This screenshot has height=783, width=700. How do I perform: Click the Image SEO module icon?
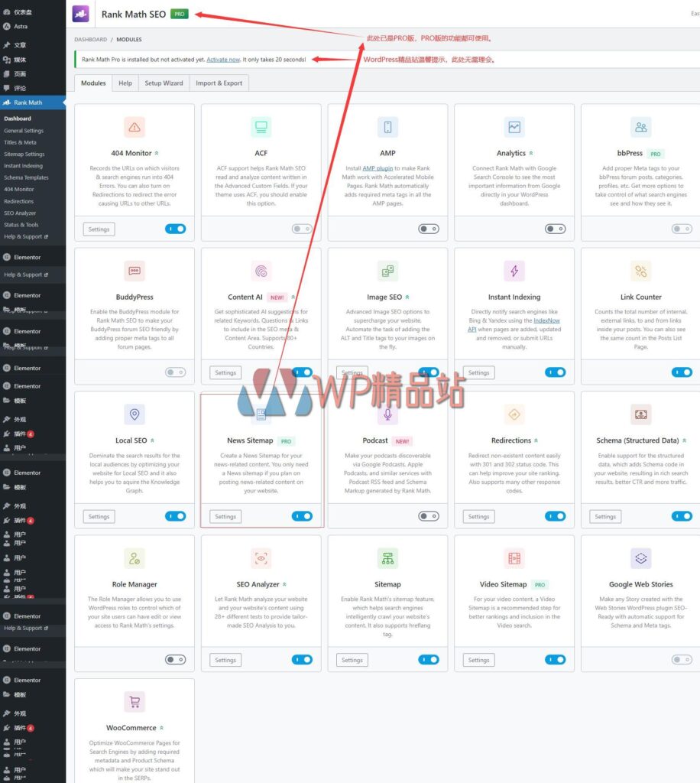click(387, 271)
